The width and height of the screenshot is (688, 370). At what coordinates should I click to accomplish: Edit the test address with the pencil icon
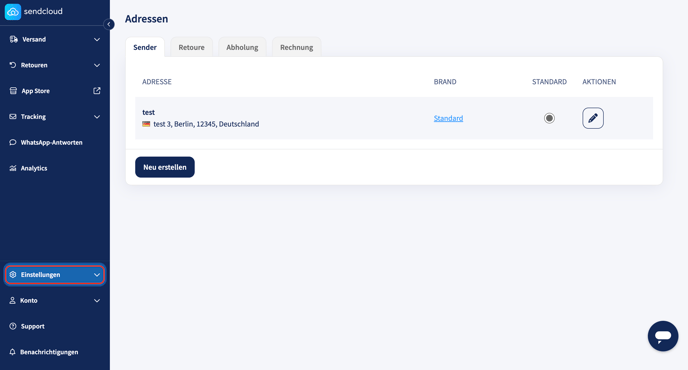click(x=593, y=118)
